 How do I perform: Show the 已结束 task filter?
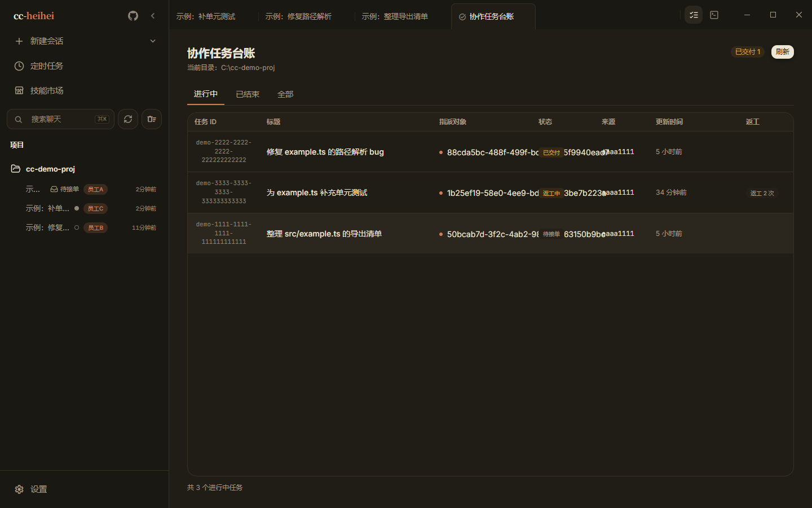click(x=248, y=94)
